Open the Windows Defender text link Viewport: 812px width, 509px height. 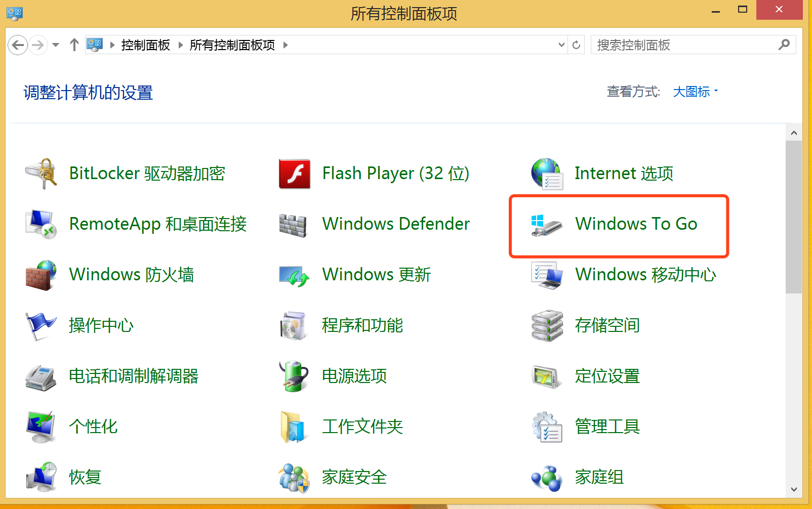[396, 224]
